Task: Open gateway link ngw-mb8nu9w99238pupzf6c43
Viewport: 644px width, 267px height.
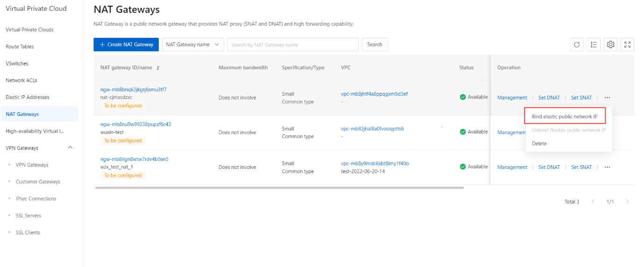Action: pyautogui.click(x=135, y=124)
